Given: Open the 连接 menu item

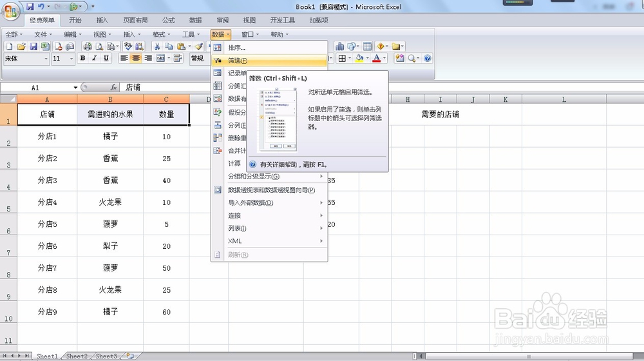Looking at the screenshot, I should point(269,215).
